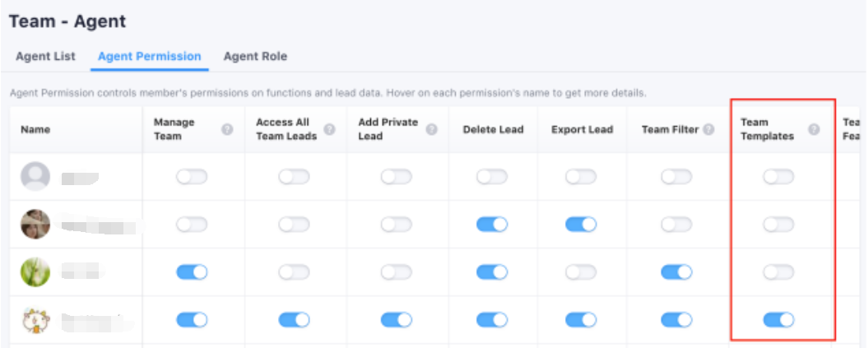Click the fourth agent's cartoon cat avatar

(35, 320)
